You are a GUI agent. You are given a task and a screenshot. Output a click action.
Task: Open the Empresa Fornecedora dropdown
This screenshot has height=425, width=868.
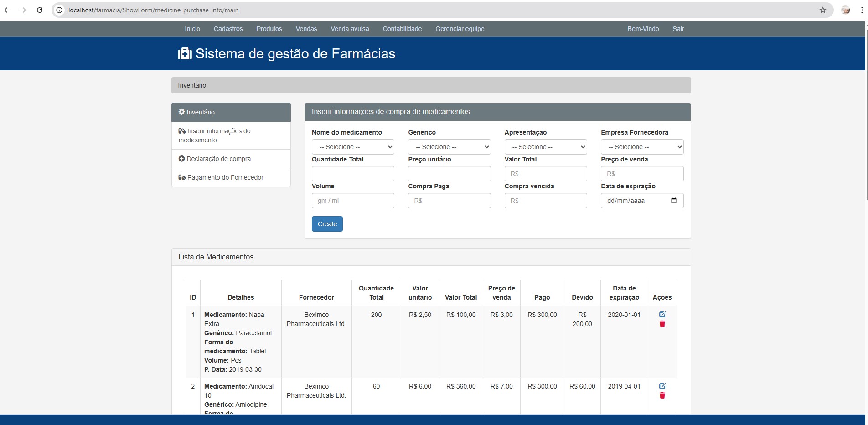[641, 147]
